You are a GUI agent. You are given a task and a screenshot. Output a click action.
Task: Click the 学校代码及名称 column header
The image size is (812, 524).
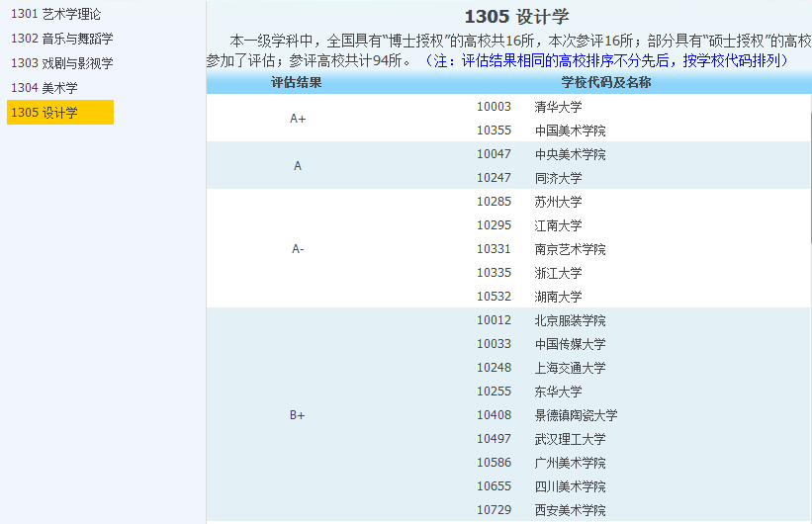(x=606, y=82)
